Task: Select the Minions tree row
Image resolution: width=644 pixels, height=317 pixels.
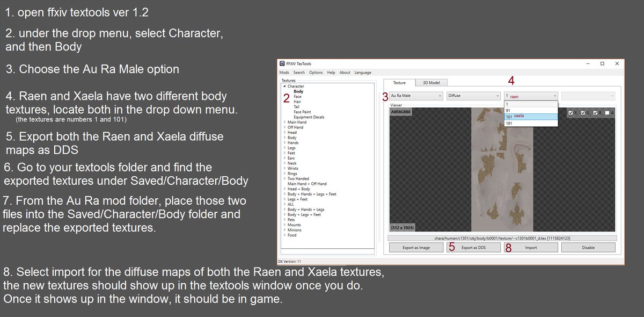Action: click(295, 230)
